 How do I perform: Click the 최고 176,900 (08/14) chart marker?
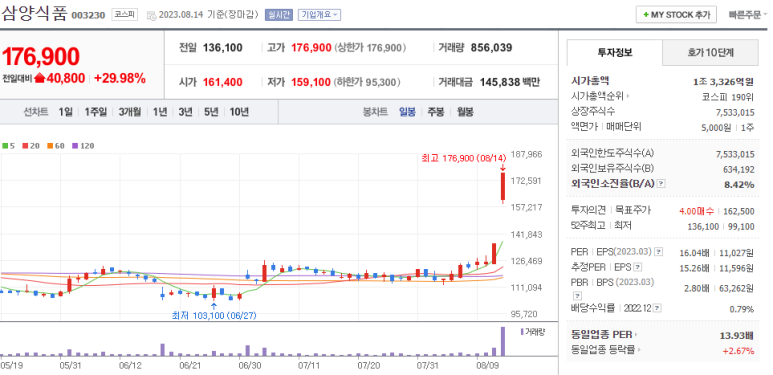464,158
